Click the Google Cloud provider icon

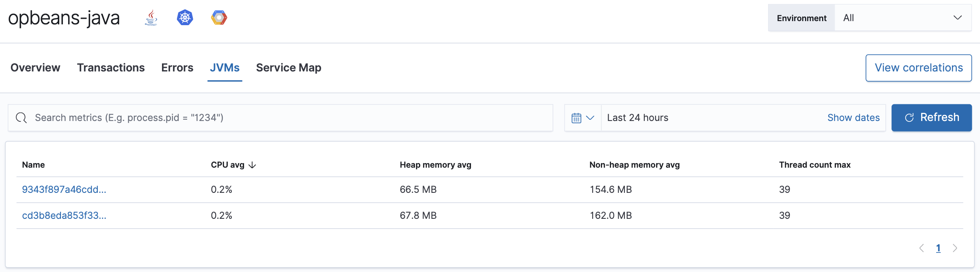[219, 18]
